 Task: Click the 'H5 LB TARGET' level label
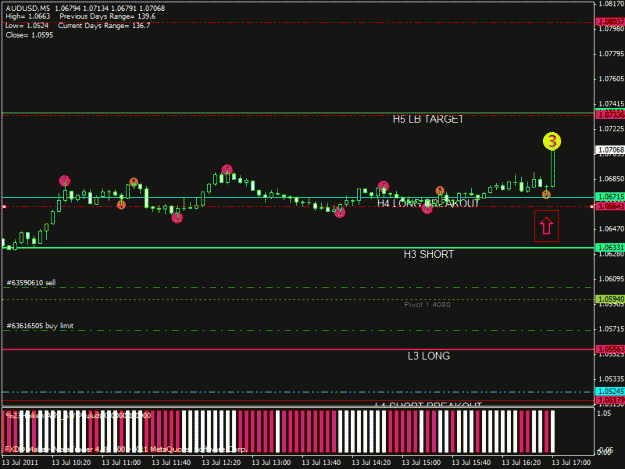coord(428,119)
